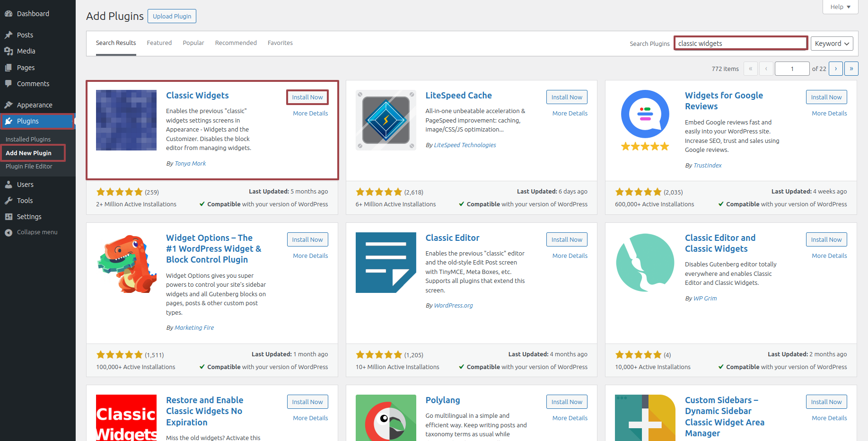
Task: View More Details for Polylang
Action: (570, 418)
